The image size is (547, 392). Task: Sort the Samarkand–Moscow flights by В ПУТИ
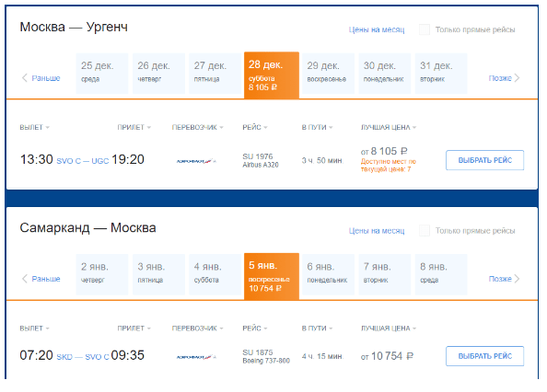(x=317, y=329)
